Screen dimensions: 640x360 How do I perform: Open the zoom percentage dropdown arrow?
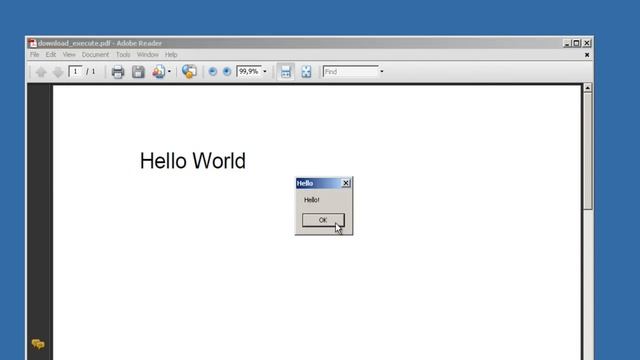coord(265,72)
